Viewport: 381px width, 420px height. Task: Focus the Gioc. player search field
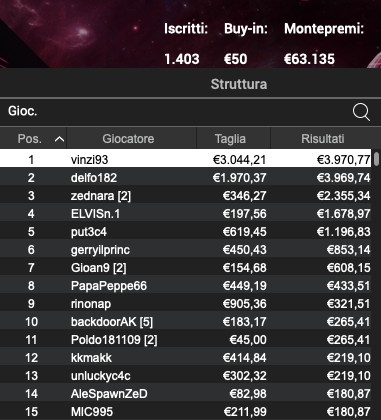tap(177, 111)
